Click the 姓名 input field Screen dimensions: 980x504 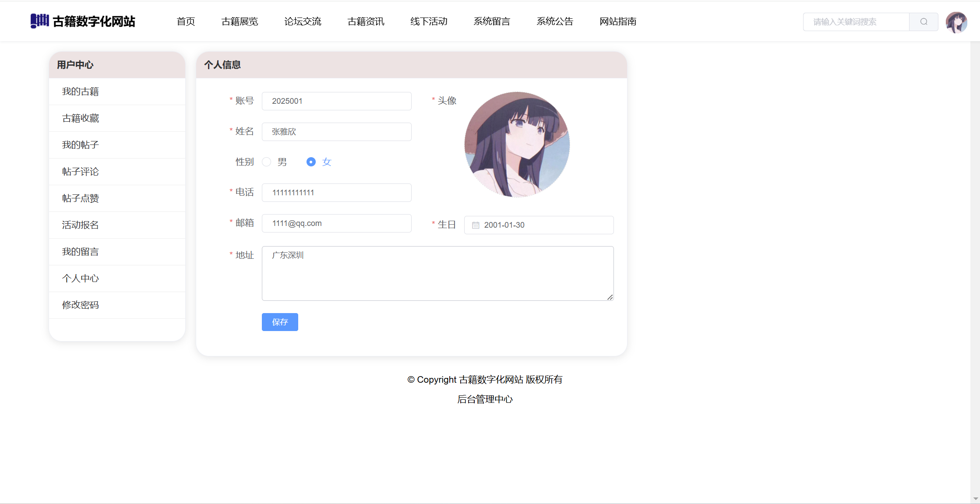pyautogui.click(x=336, y=132)
